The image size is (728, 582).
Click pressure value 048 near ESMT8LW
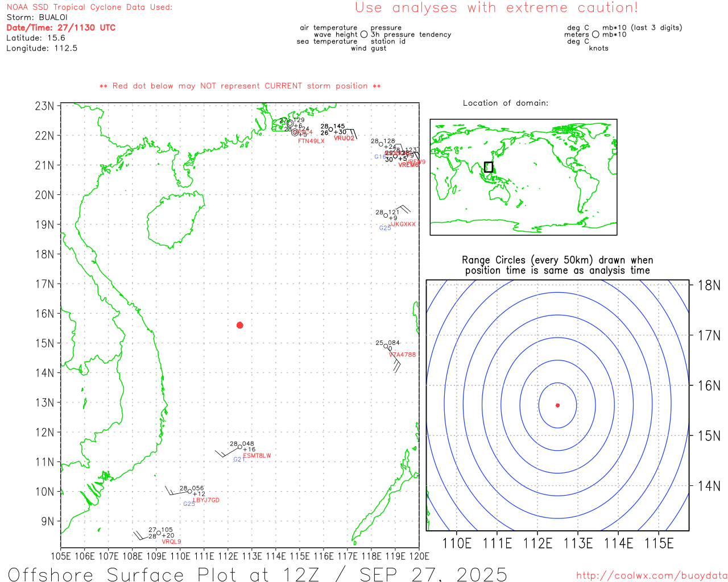tap(248, 444)
